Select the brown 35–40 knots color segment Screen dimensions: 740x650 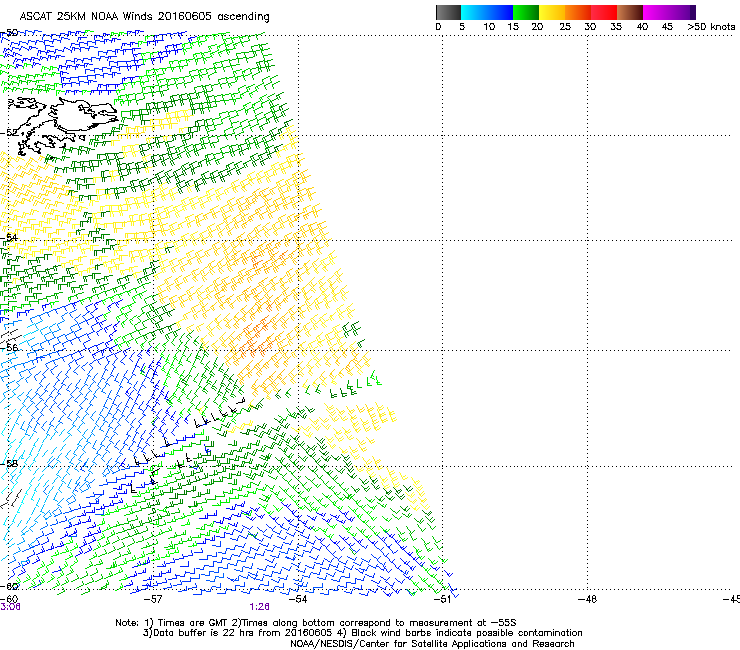pos(630,12)
